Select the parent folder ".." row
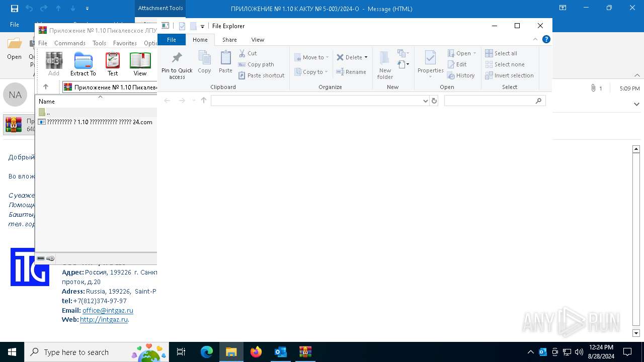This screenshot has width=644, height=362. [97, 112]
